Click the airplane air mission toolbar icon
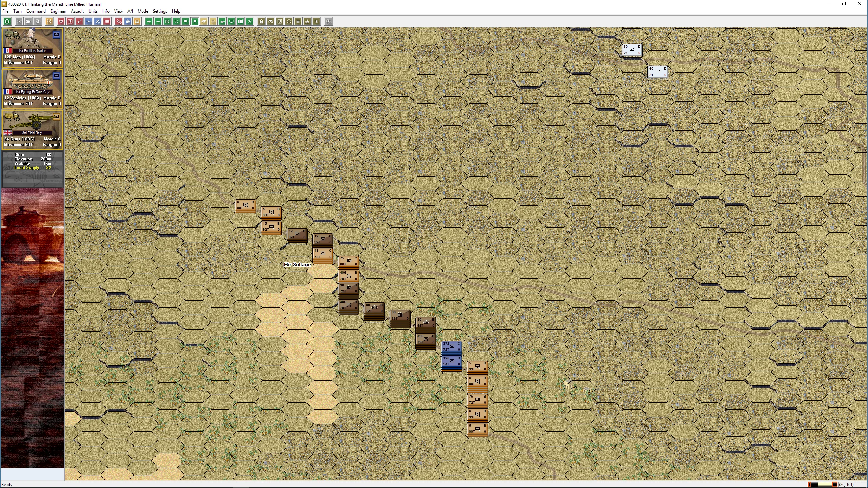 pyautogui.click(x=97, y=21)
